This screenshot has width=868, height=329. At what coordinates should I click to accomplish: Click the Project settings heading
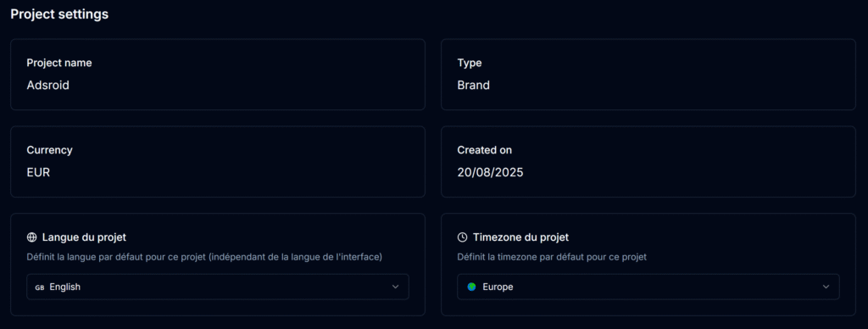[59, 14]
